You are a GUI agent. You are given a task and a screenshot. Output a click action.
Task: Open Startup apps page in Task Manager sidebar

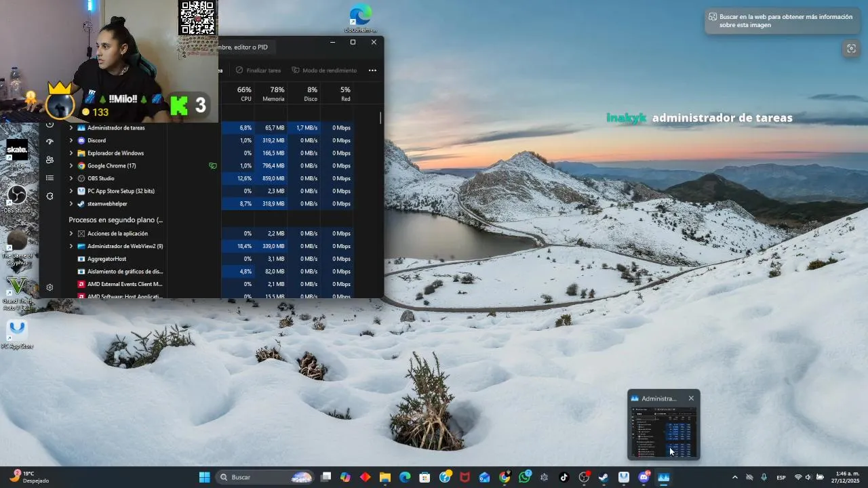[x=50, y=142]
